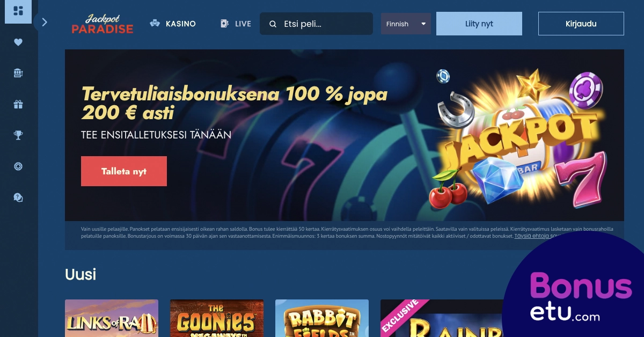Click the 'Liity nyt' signup button
This screenshot has height=337, width=644.
click(x=479, y=24)
